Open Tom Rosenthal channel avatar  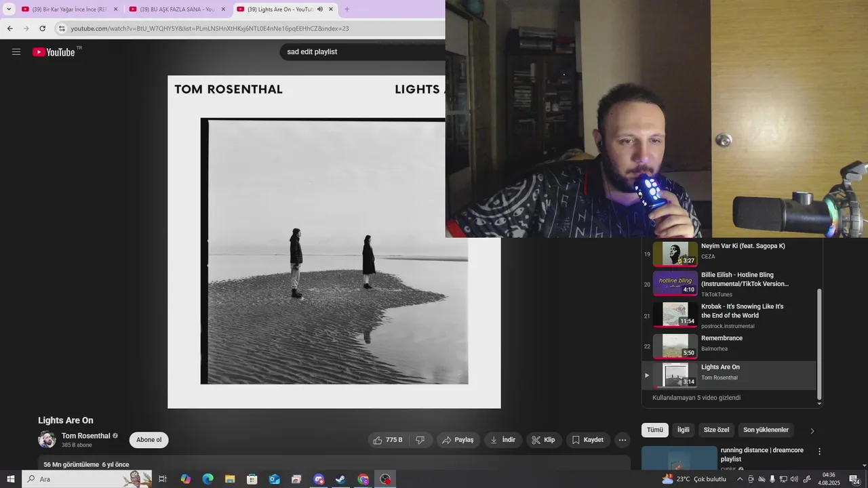click(x=47, y=439)
